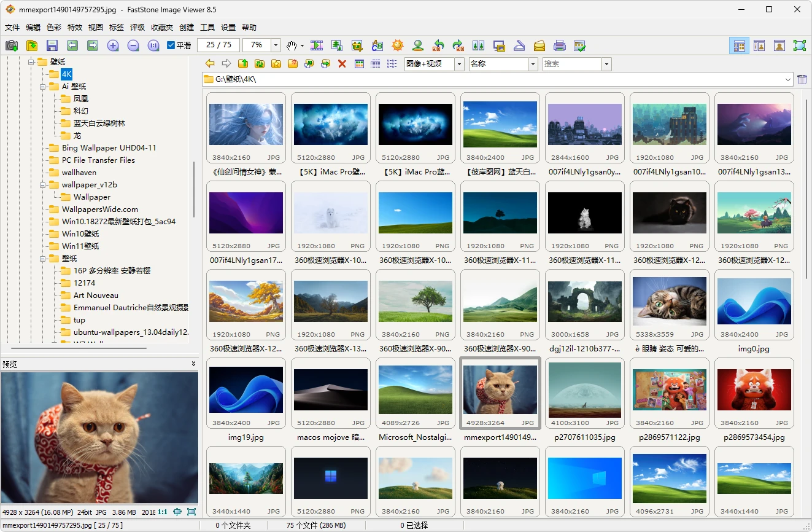This screenshot has height=532, width=812.
Task: Open the settings checklist icon
Action: click(x=580, y=45)
